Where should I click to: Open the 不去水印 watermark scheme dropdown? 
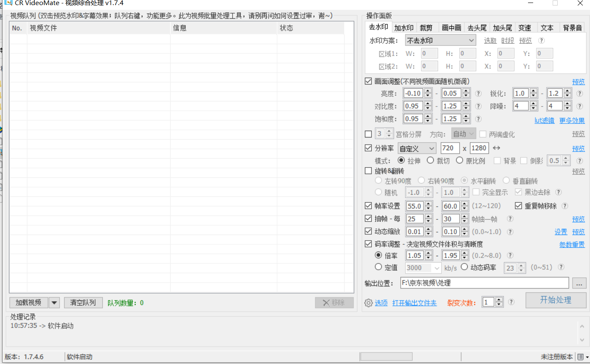[x=440, y=40]
